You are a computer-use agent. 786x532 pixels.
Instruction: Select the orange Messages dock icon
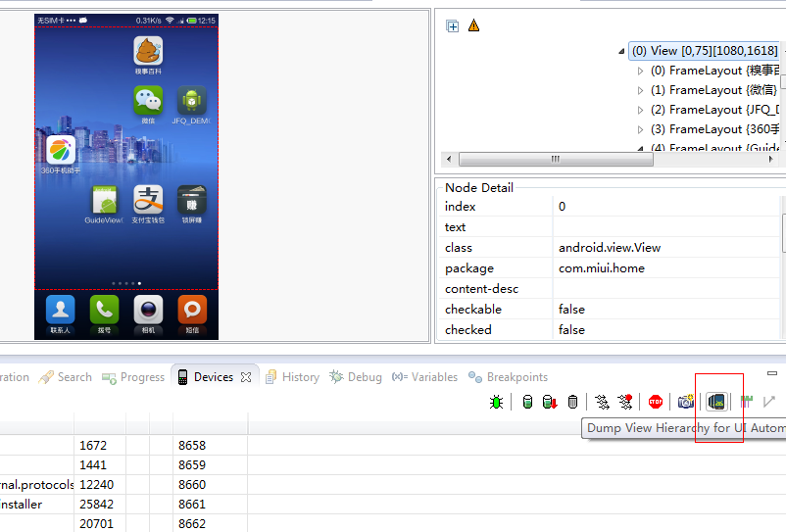point(192,310)
